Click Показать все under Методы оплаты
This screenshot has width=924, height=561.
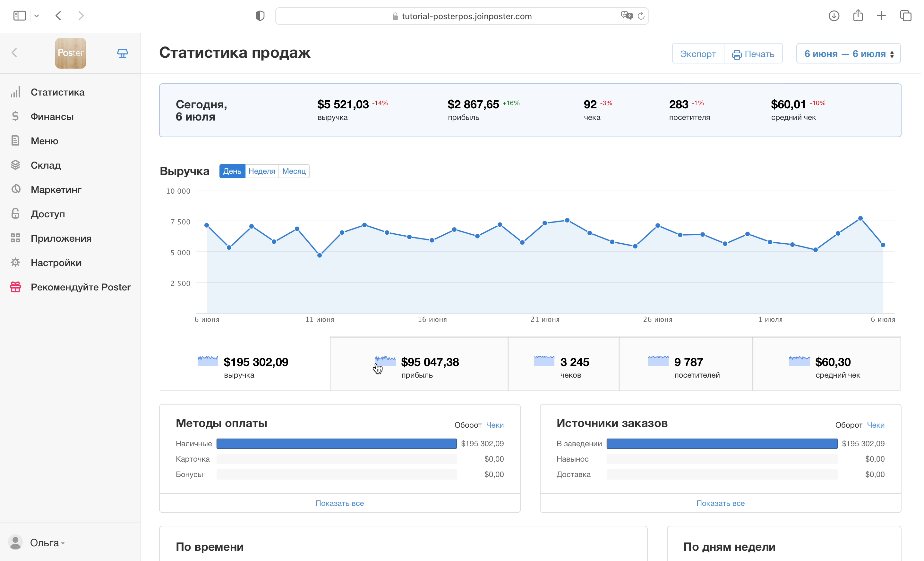(339, 503)
